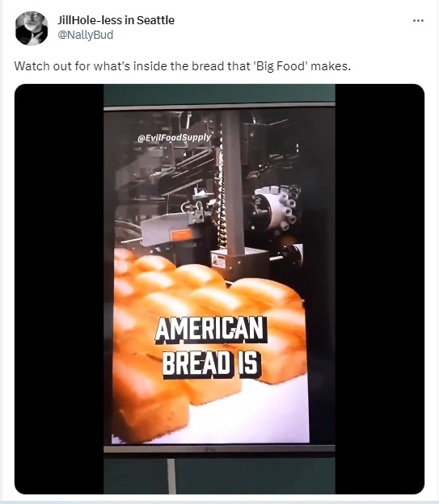Open the three-dot more options menu
The width and height of the screenshot is (439, 504).
tap(418, 20)
